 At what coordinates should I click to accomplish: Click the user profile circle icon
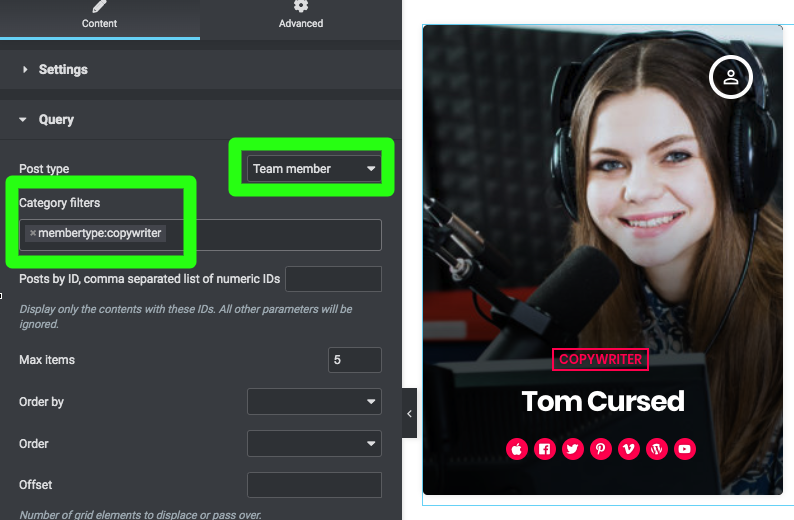click(x=730, y=77)
